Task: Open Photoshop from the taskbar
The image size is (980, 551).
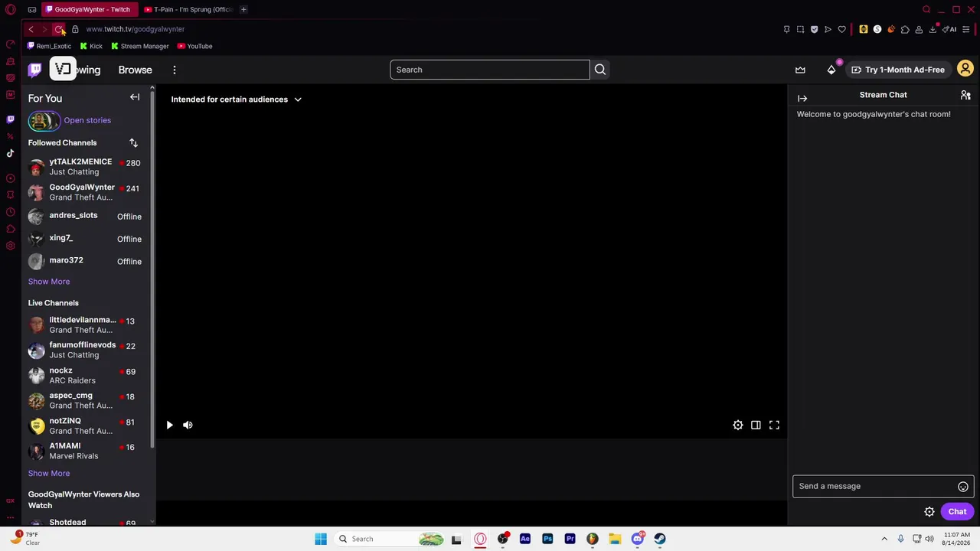Action: click(547, 539)
